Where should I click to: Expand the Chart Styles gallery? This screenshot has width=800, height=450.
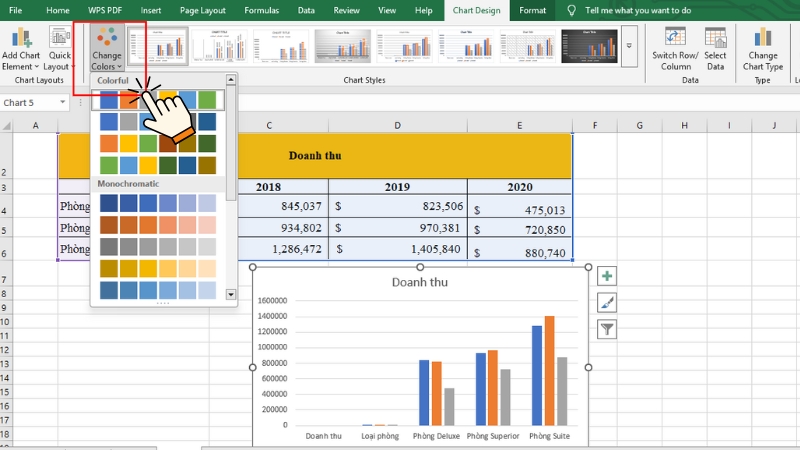tap(629, 46)
